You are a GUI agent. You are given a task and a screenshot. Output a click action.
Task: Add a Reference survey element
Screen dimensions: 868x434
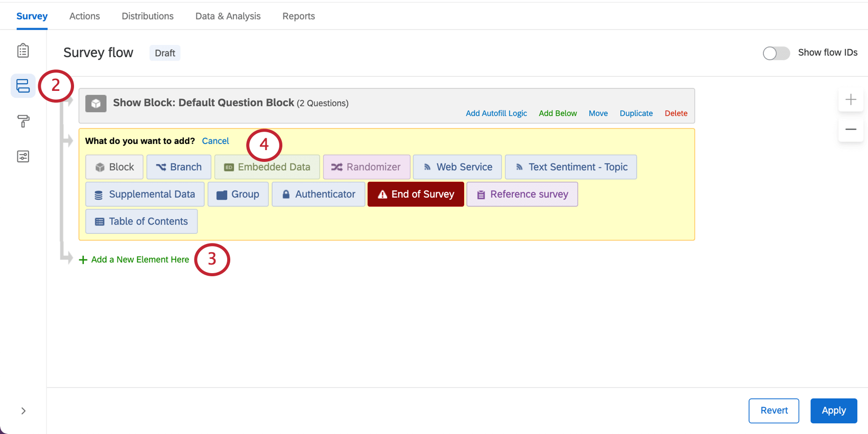(522, 194)
